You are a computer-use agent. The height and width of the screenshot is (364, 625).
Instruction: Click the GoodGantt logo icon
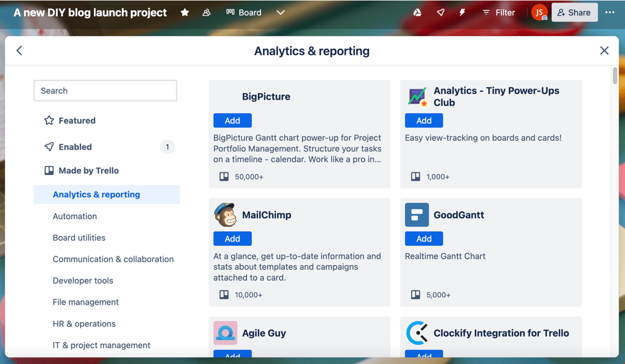(x=417, y=215)
